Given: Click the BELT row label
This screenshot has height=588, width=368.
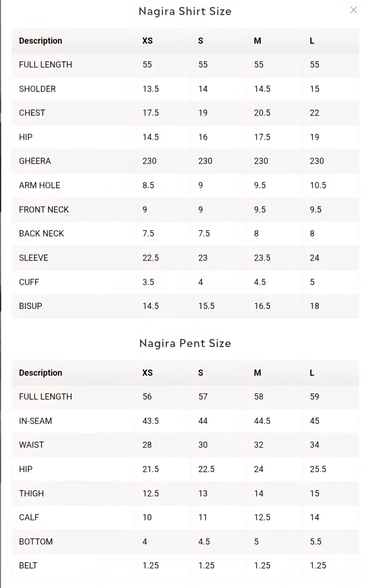Looking at the screenshot, I should coord(28,565).
